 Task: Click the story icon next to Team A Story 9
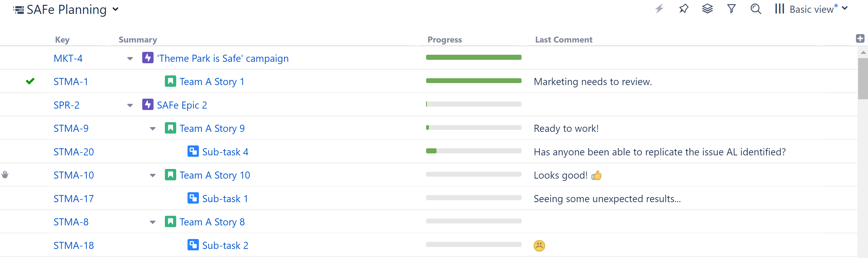pyautogui.click(x=171, y=128)
